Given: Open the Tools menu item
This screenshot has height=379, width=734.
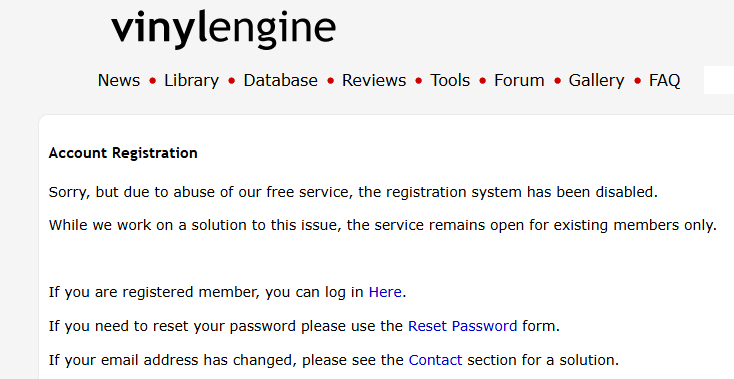Looking at the screenshot, I should pyautogui.click(x=450, y=80).
